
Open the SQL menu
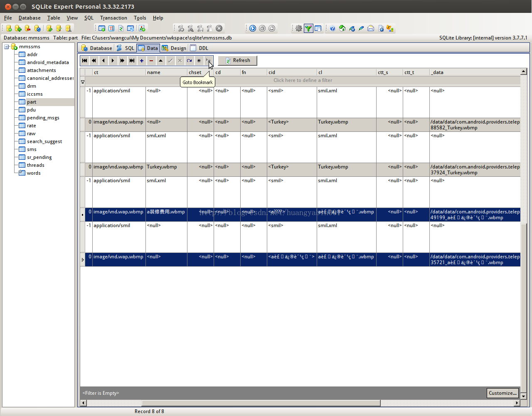tap(89, 18)
